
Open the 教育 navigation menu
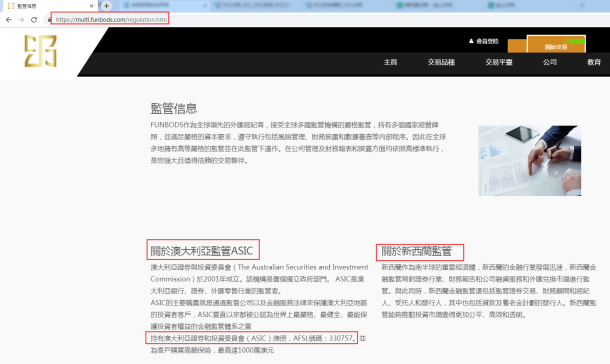coord(594,62)
